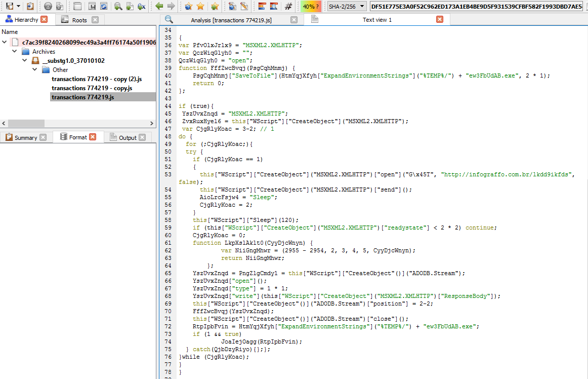
Task: Click the colored bars chart toolbar icon
Action: coord(262,6)
